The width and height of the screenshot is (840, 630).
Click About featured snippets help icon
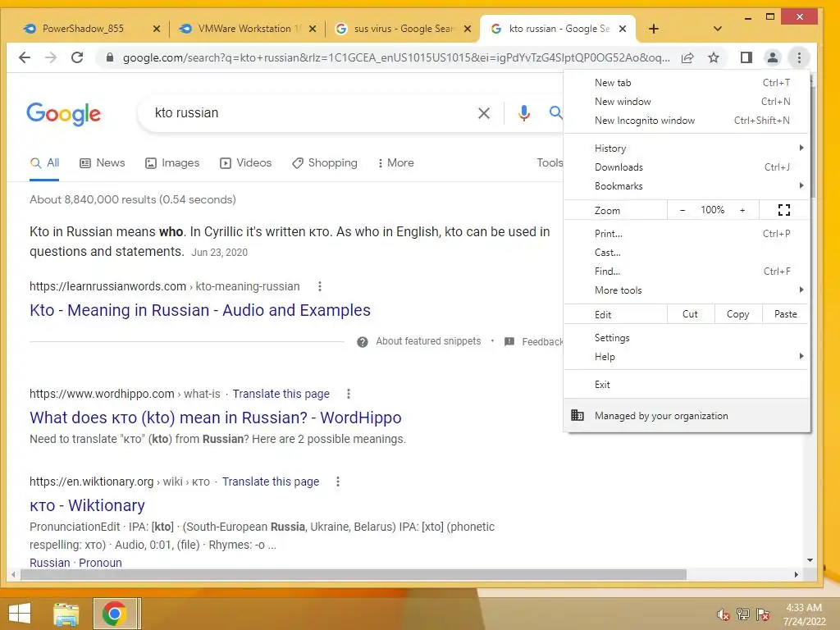[x=363, y=342]
